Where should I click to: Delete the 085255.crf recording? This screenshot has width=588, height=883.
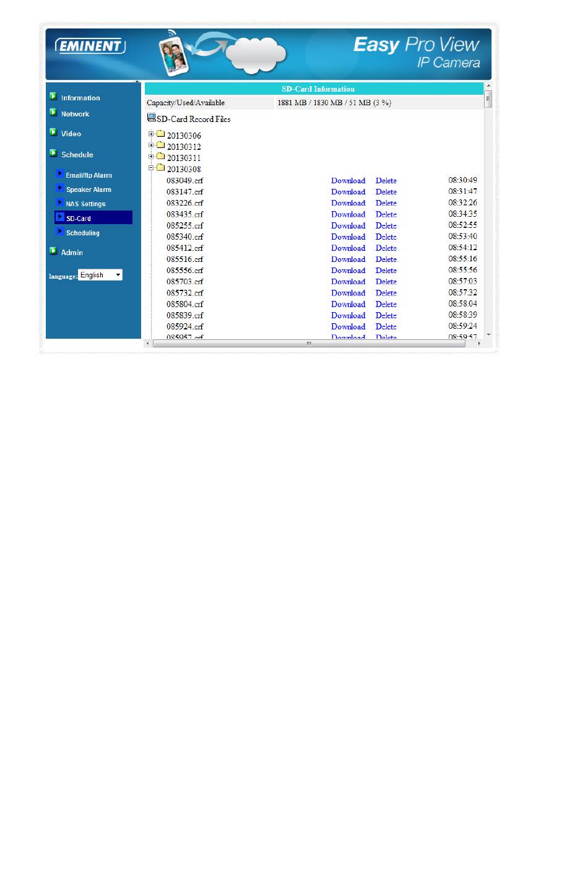click(386, 226)
